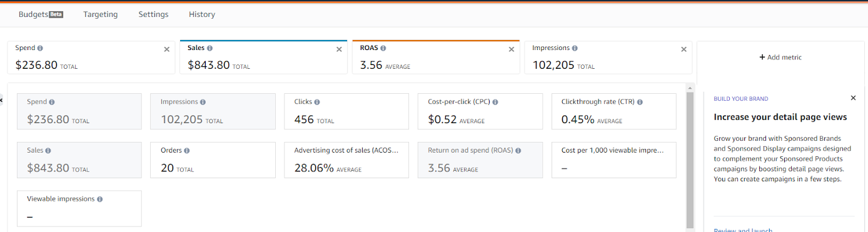
Task: Remove the Impressions metric card
Action: click(684, 49)
